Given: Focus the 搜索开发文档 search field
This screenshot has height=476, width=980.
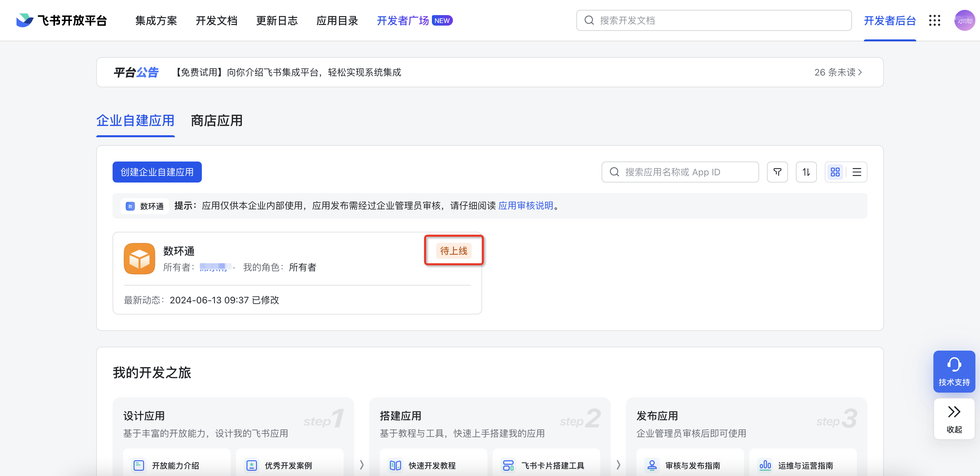Looking at the screenshot, I should coord(714,20).
